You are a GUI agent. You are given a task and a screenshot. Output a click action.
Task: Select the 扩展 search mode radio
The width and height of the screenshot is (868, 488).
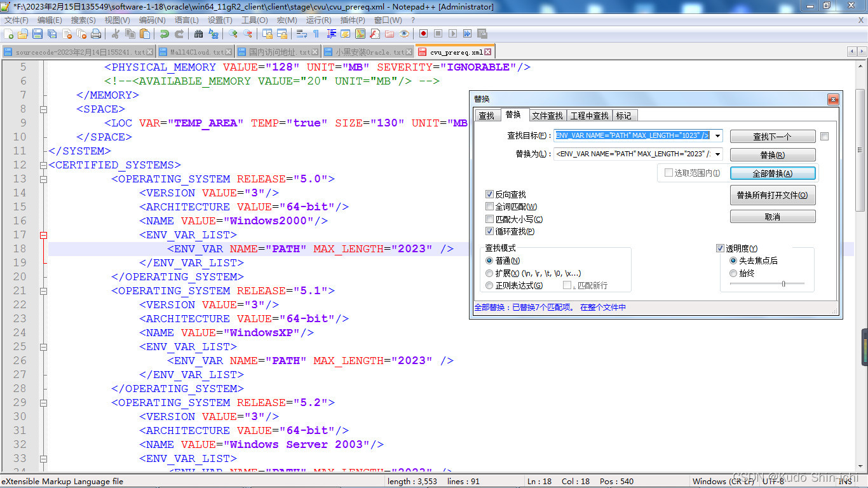[x=489, y=273]
